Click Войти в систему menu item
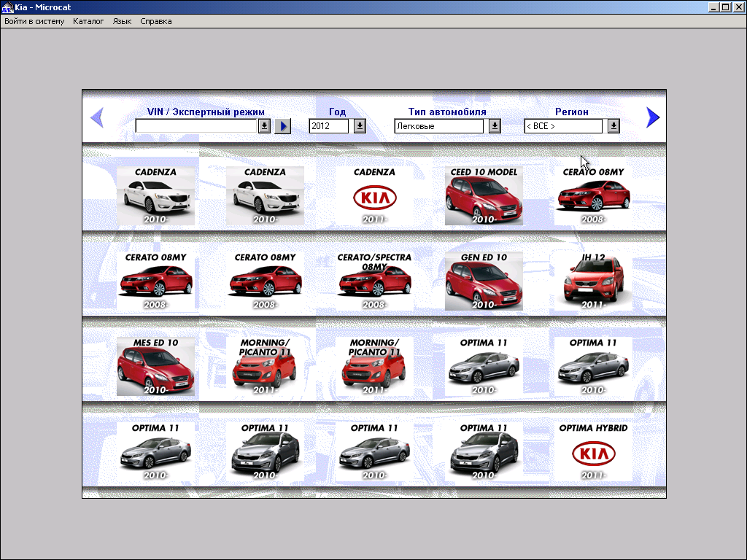 point(34,21)
